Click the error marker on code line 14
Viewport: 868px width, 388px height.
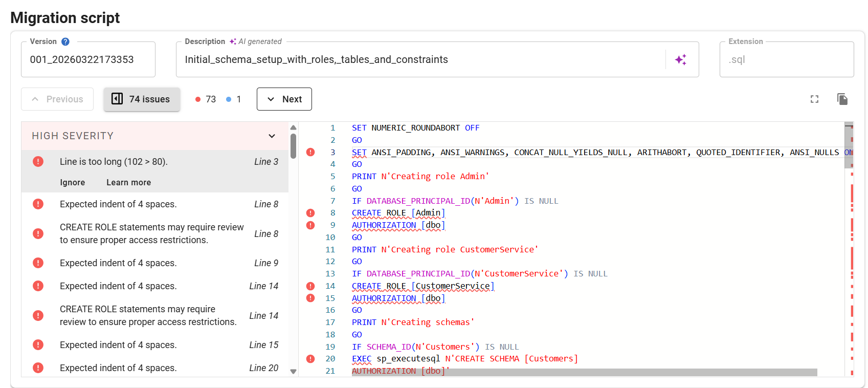[x=310, y=286]
